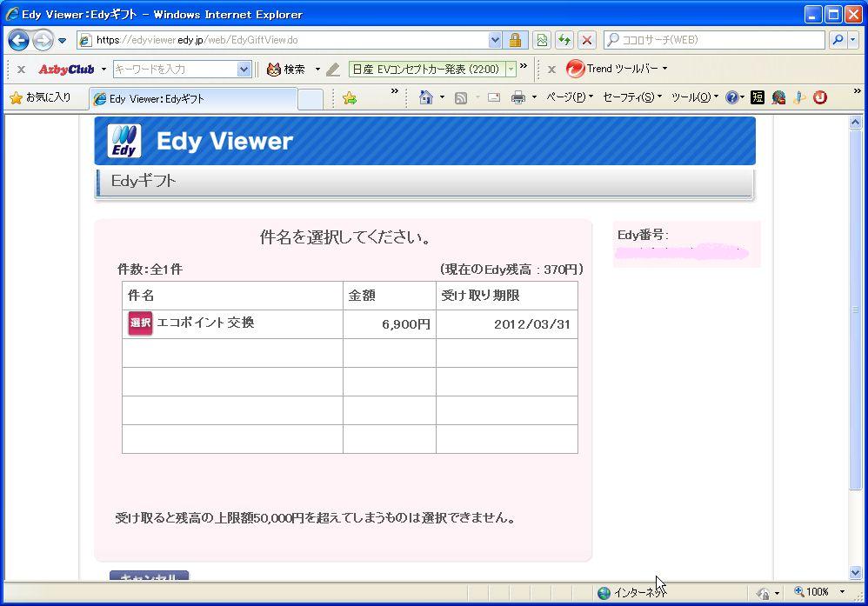Open the ページ(P) menu
This screenshot has height=606, width=868.
click(570, 97)
